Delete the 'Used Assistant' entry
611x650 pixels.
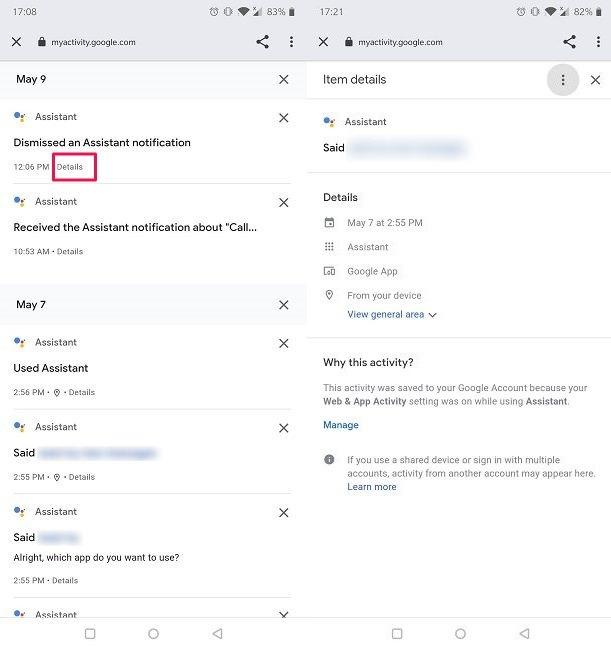click(x=284, y=343)
